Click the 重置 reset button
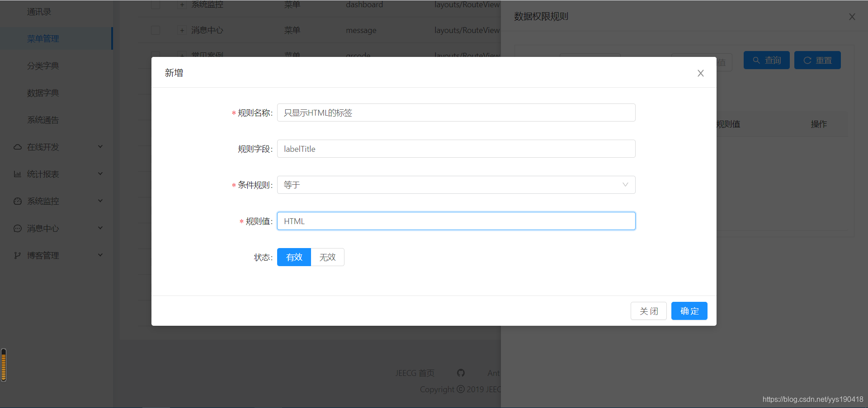The image size is (868, 408). (x=817, y=60)
